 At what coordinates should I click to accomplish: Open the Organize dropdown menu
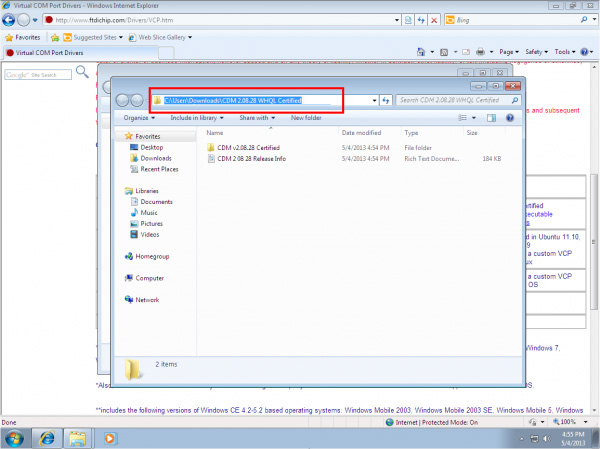pyautogui.click(x=139, y=118)
